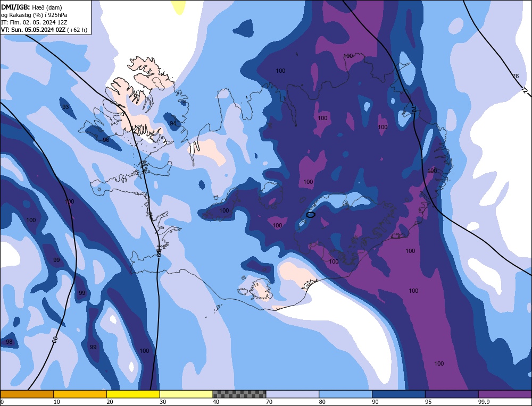Click the 'DMI/IGB: Hæð (dam)' title line
The image size is (532, 406).
tap(31, 7)
